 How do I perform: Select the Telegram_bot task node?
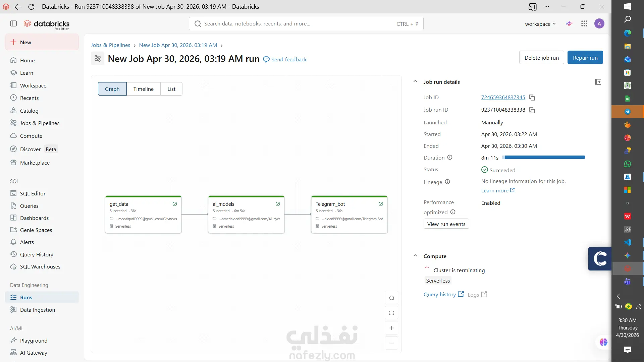349,215
